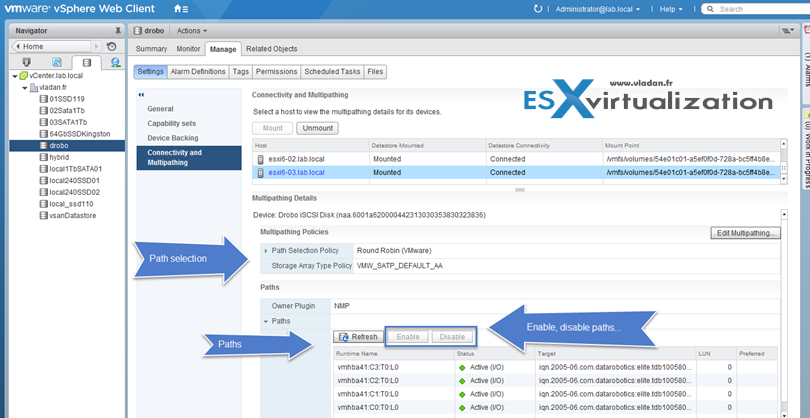The height and width of the screenshot is (418, 810).
Task: Click Active status icon of vmhba41:C0:T0:L0
Action: [462, 408]
